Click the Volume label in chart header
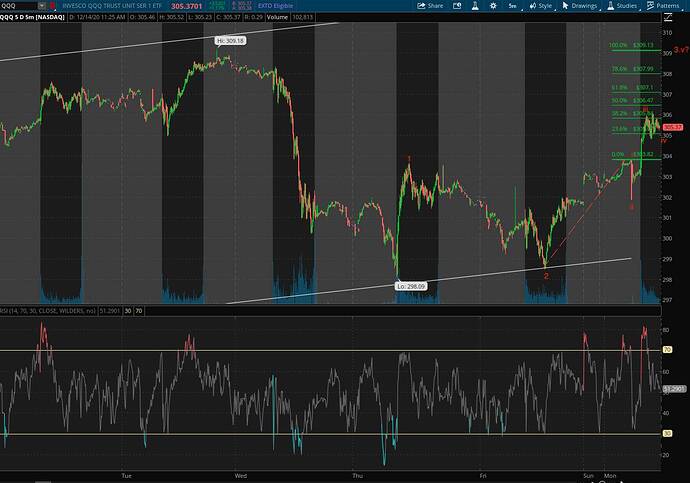Viewport: 690px width, 483px height. pyautogui.click(x=277, y=17)
